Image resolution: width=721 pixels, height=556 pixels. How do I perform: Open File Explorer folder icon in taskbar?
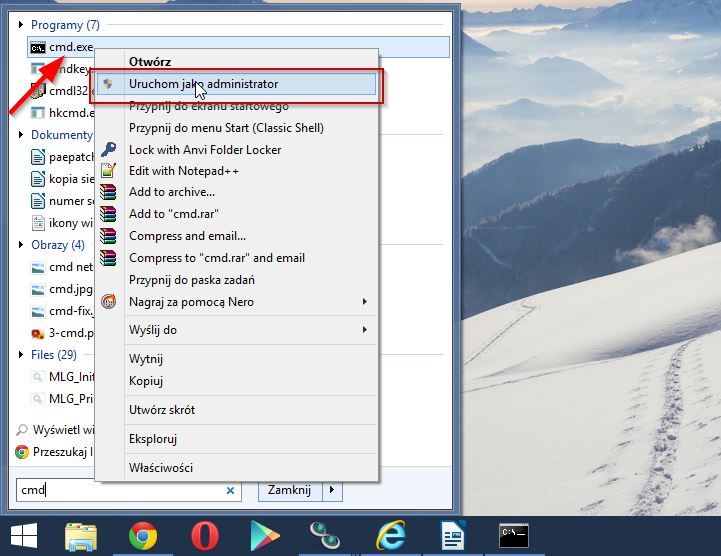pos(81,536)
